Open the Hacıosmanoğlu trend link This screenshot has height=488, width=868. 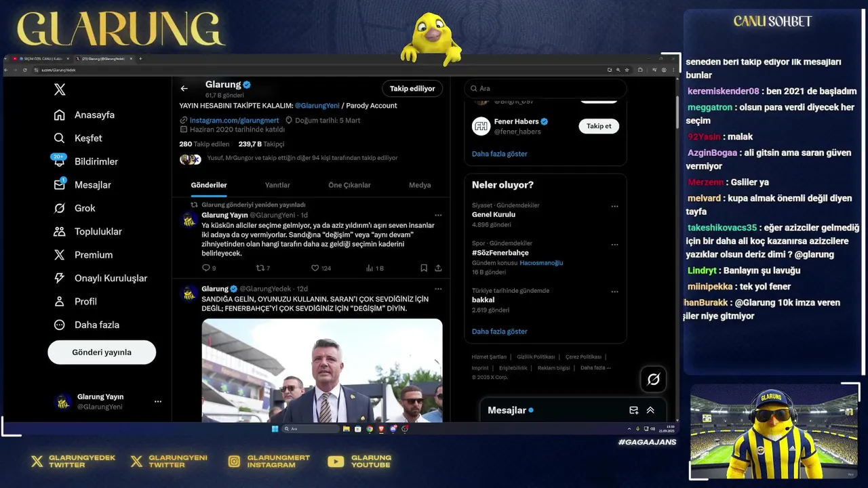541,263
